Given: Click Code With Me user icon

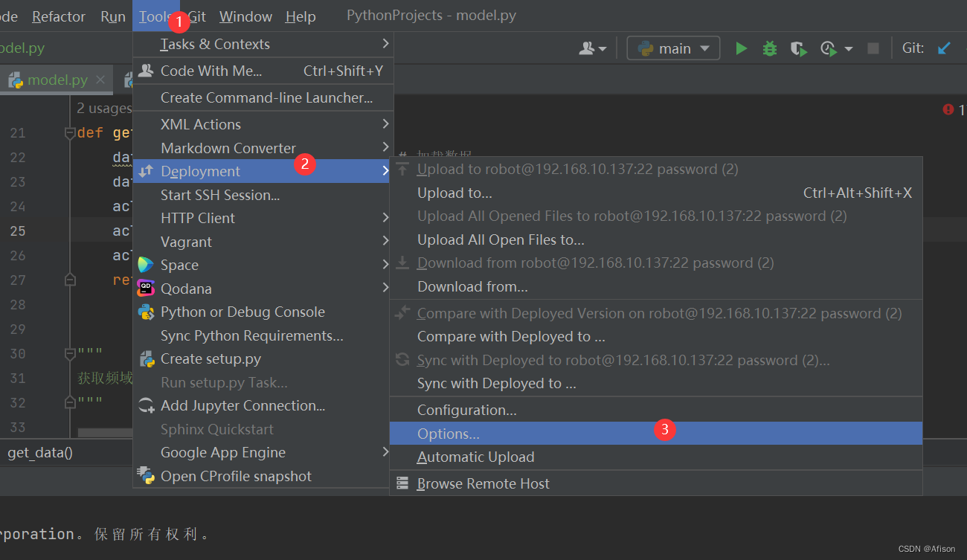Looking at the screenshot, I should point(588,48).
